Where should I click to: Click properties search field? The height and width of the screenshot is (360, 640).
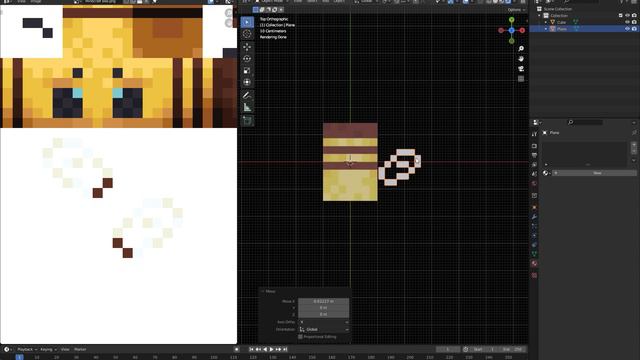tap(586, 122)
